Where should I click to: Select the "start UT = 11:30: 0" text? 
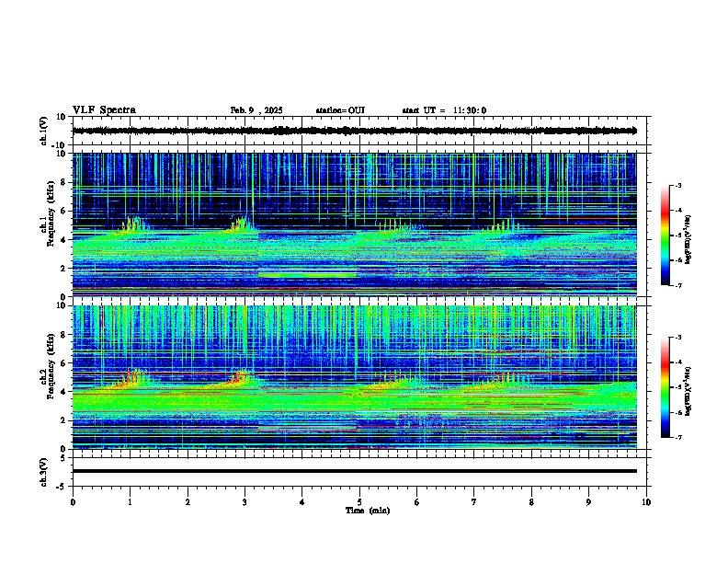[444, 110]
